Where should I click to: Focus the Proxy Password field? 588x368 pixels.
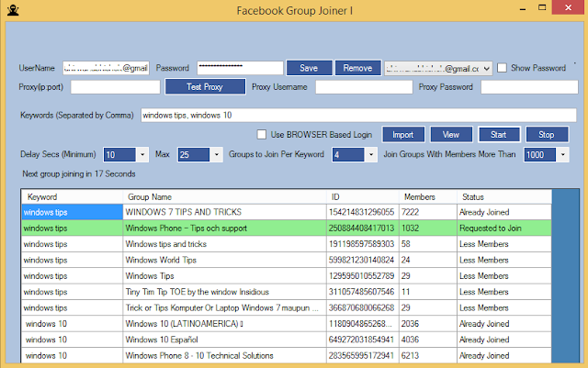[x=529, y=87]
